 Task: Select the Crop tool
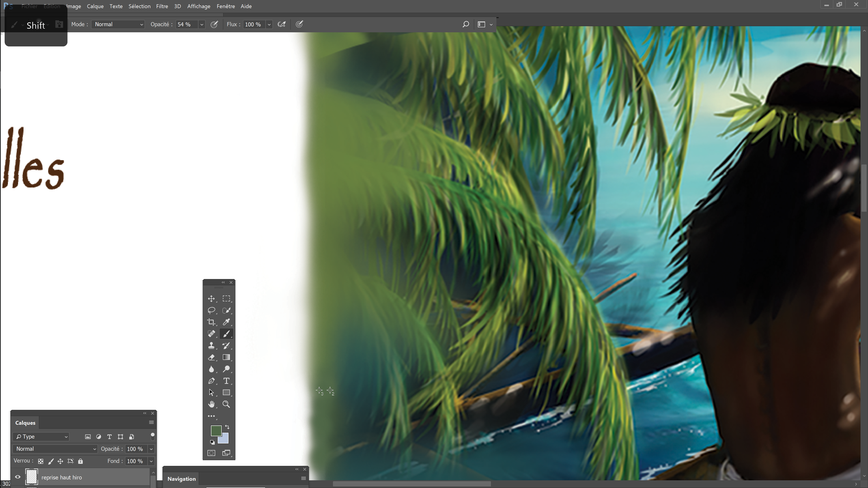tap(211, 322)
